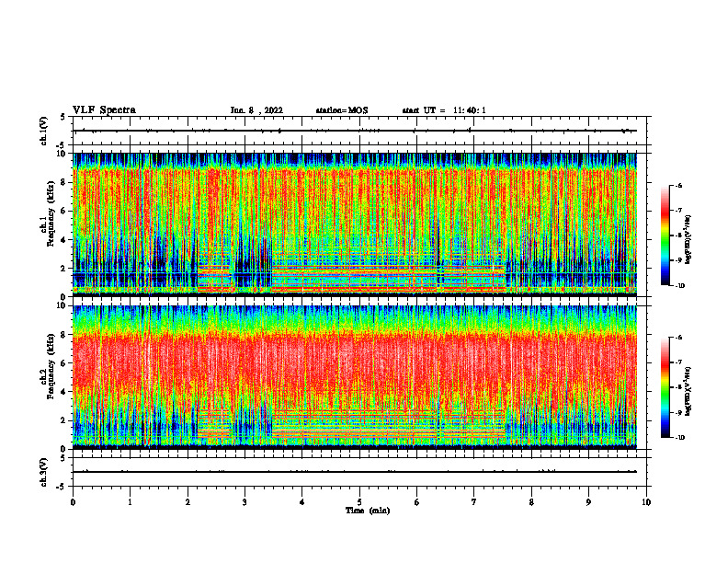Image resolution: width=728 pixels, height=563 pixels.
Task: Click the time axis tick label "5"
Action: pos(359,502)
